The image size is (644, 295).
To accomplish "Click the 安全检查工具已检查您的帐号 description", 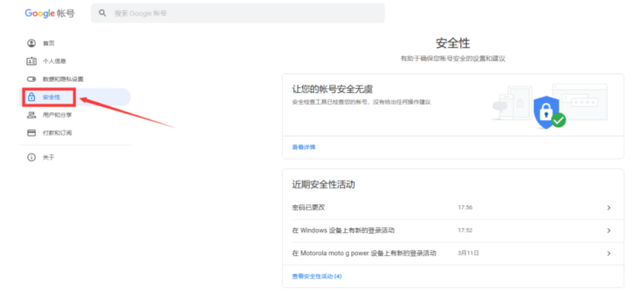I will (x=361, y=102).
